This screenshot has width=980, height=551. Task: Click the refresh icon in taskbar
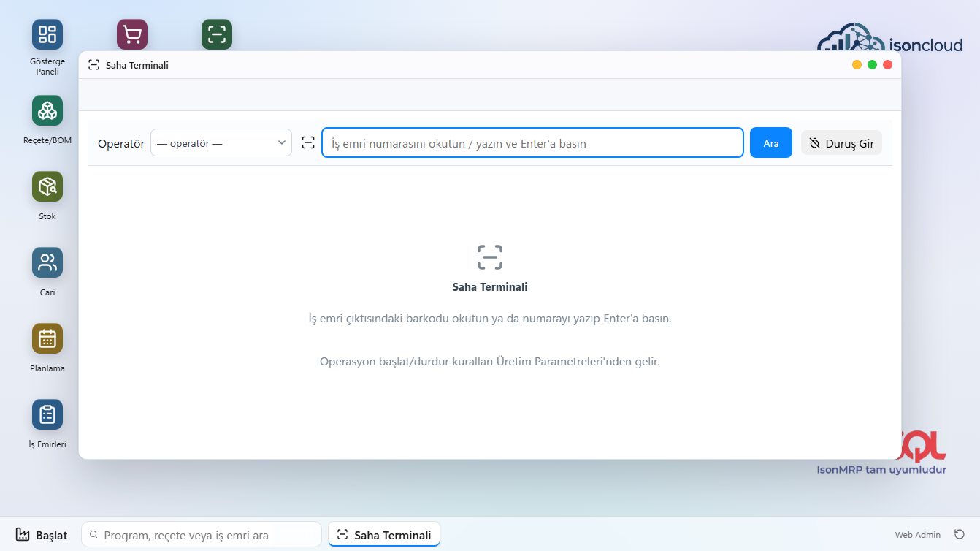click(x=959, y=534)
